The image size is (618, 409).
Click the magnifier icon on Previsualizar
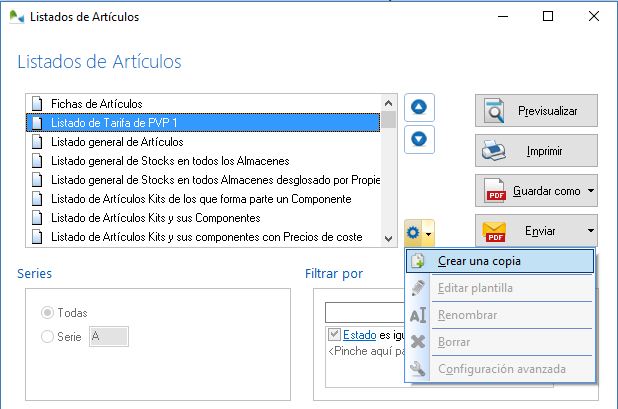coord(494,111)
